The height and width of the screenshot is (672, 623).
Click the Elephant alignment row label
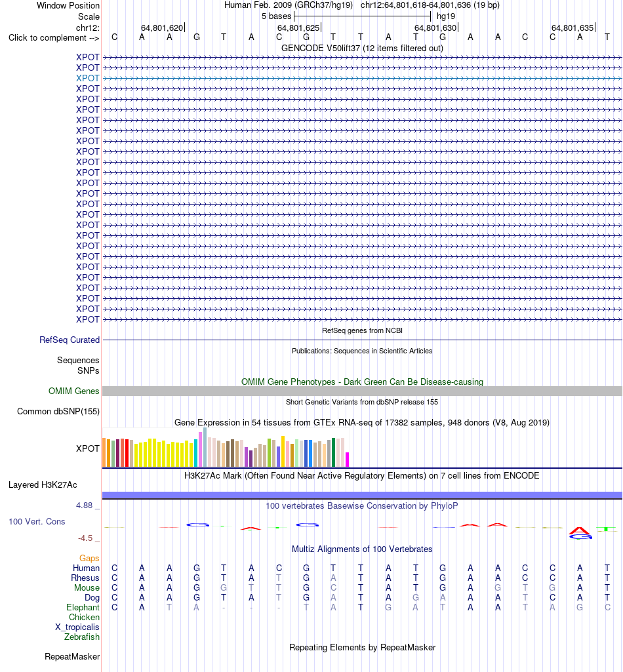(x=83, y=607)
